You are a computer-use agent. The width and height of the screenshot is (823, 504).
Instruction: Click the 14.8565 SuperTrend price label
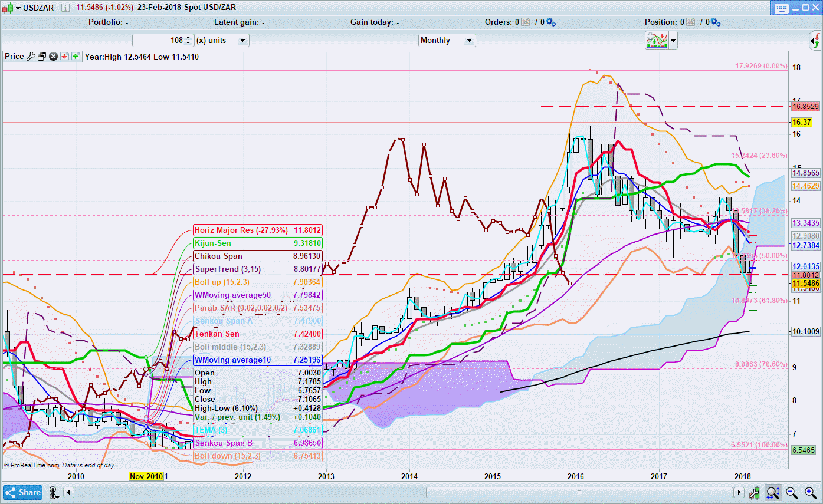click(x=805, y=173)
